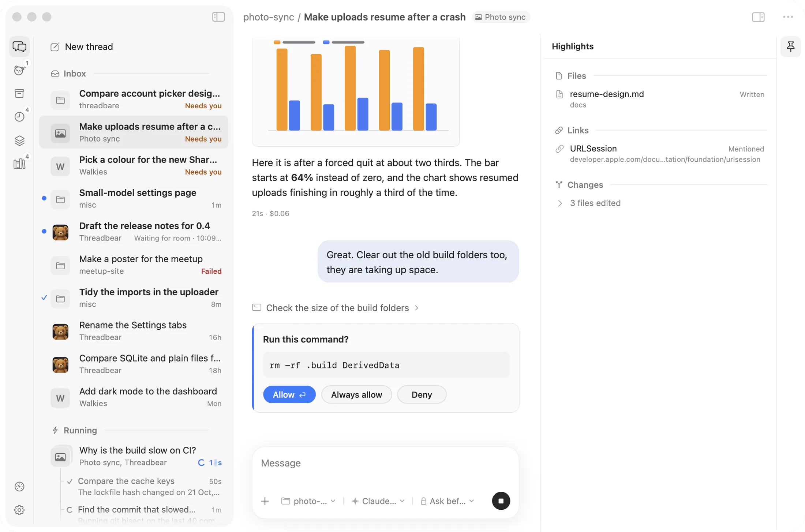Open the archive box icon in sidebar
This screenshot has width=805, height=532.
point(19,94)
